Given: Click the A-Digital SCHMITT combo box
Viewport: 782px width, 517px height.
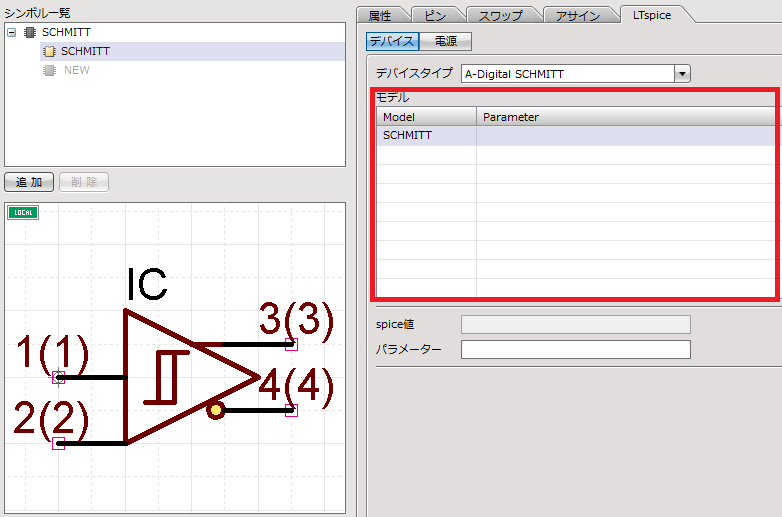Looking at the screenshot, I should (x=567, y=73).
